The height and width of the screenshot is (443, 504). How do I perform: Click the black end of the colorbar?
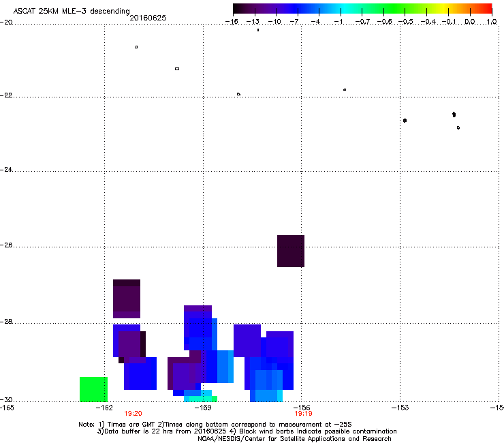pyautogui.click(x=238, y=9)
